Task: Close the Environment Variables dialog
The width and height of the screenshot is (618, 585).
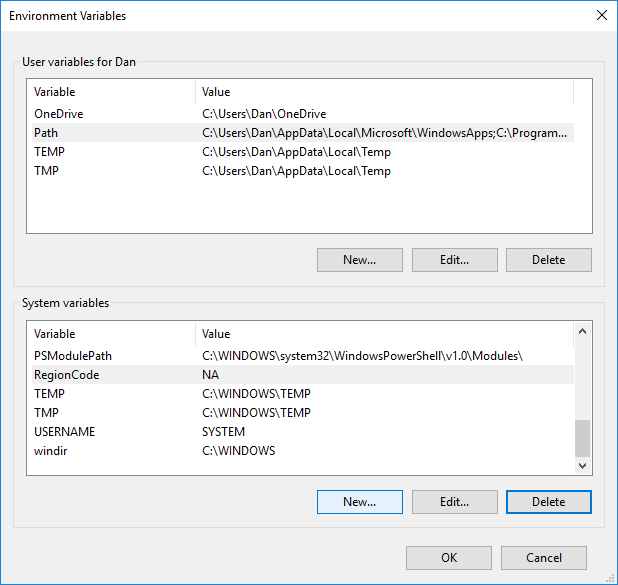Action: 601,15
